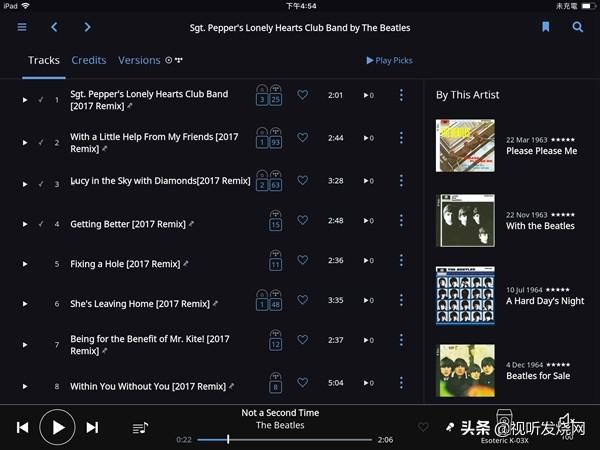Favorite the now playing song Not a Second Time
Viewport: 600px width, 450px height.
coord(423,427)
